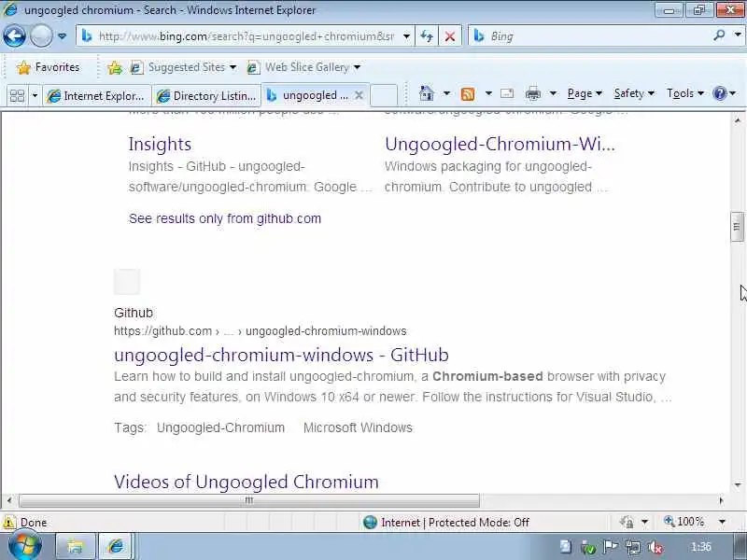This screenshot has height=560, width=747.
Task: Click the vertical scrollbar down arrow
Action: (737, 485)
